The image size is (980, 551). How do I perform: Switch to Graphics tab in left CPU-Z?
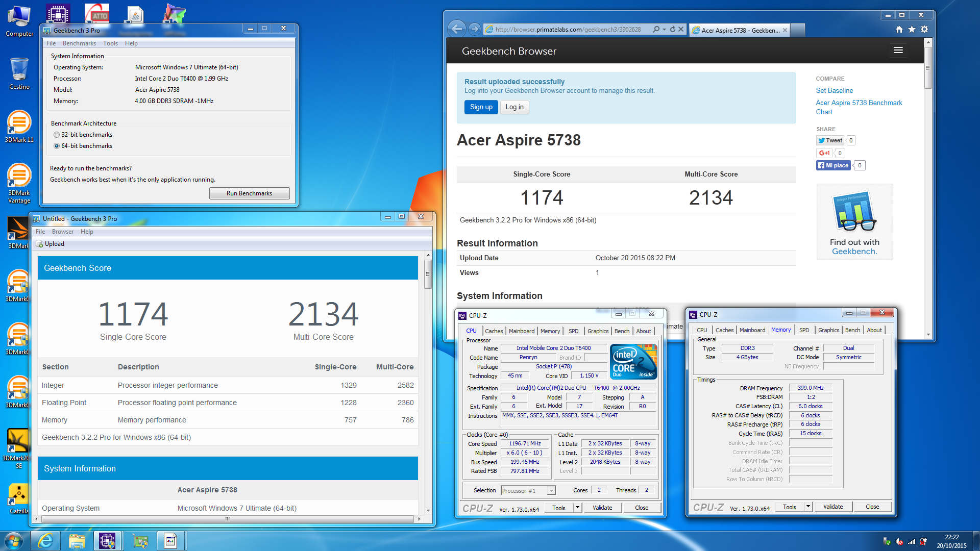[x=598, y=331]
